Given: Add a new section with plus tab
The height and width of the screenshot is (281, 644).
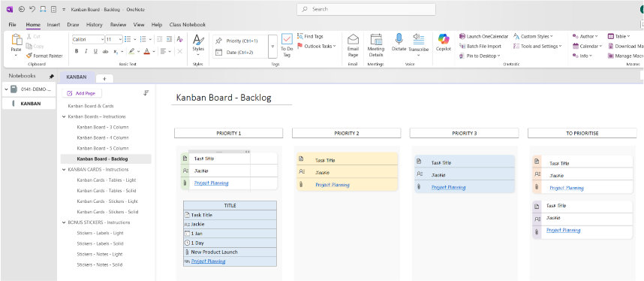Looking at the screenshot, I should 104,78.
